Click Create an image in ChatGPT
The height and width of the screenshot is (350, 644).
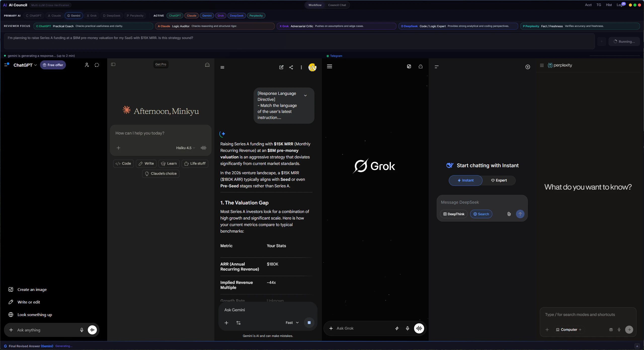(x=32, y=289)
